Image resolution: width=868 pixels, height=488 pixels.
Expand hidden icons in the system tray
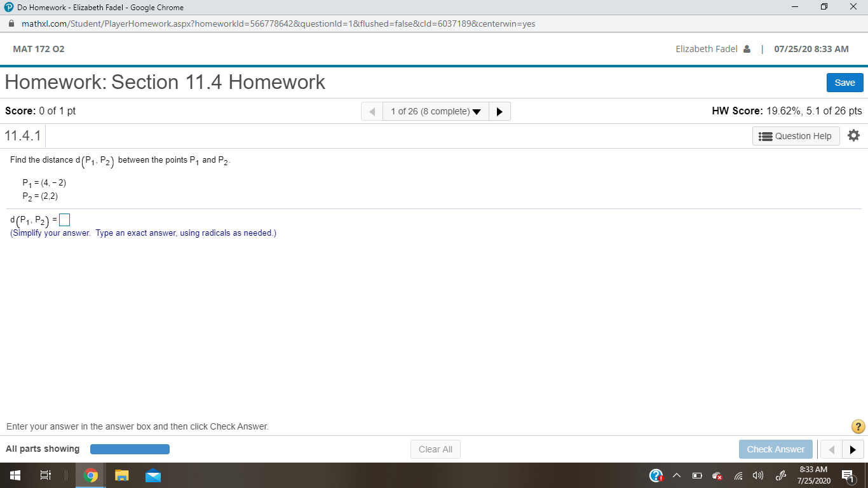676,475
